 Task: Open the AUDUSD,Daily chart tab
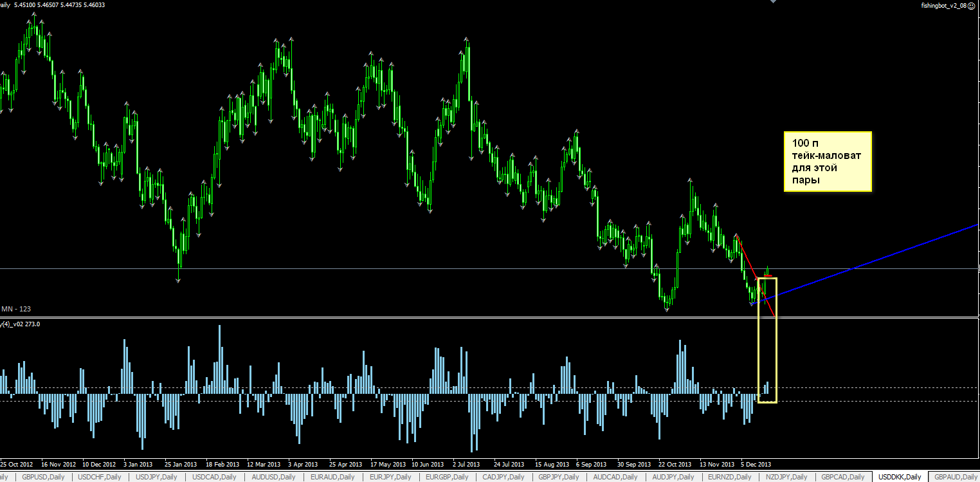coord(273,477)
